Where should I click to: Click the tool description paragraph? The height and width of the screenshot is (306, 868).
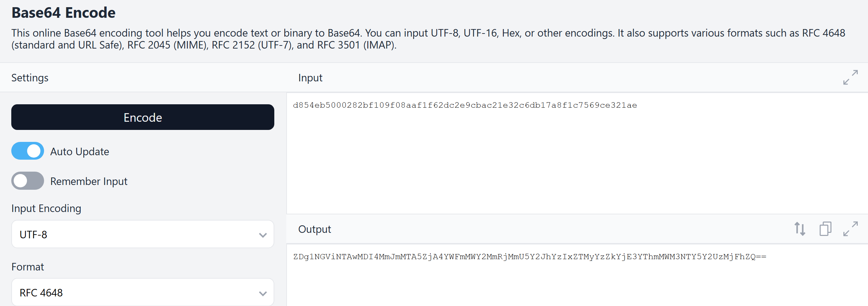point(428,39)
